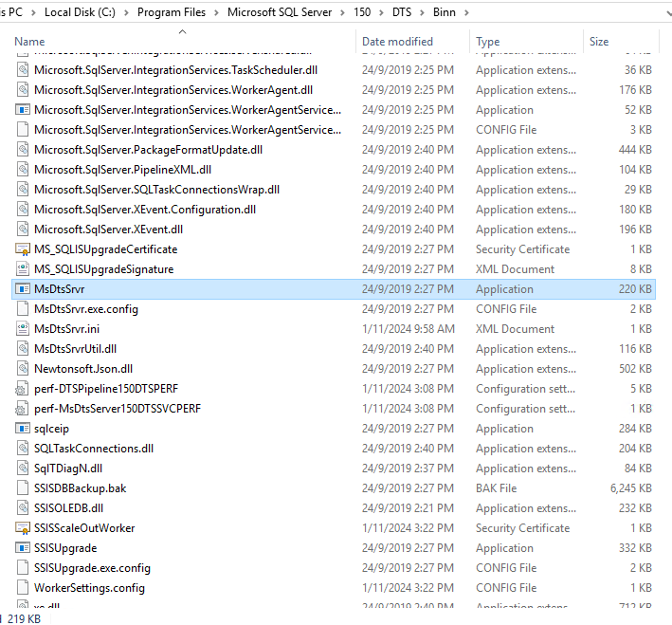The width and height of the screenshot is (672, 625).
Task: Navigate to the DTS breadcrumb folder
Action: [402, 12]
